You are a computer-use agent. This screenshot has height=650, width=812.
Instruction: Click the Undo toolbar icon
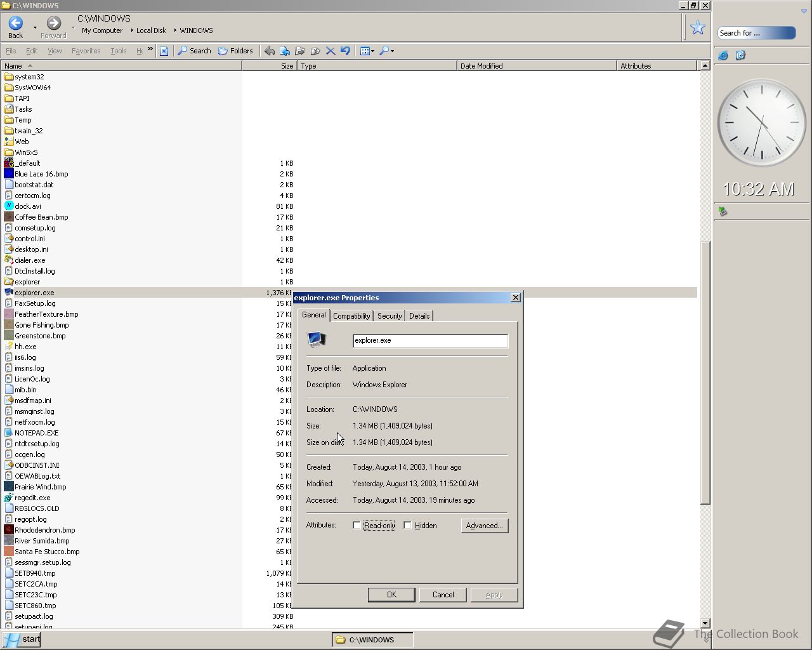[345, 51]
